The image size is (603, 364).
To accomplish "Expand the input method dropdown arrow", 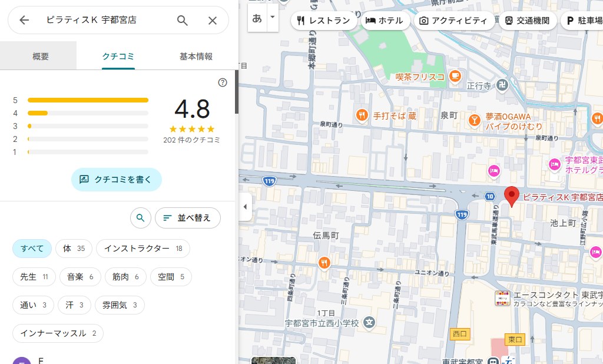I will click(x=272, y=18).
